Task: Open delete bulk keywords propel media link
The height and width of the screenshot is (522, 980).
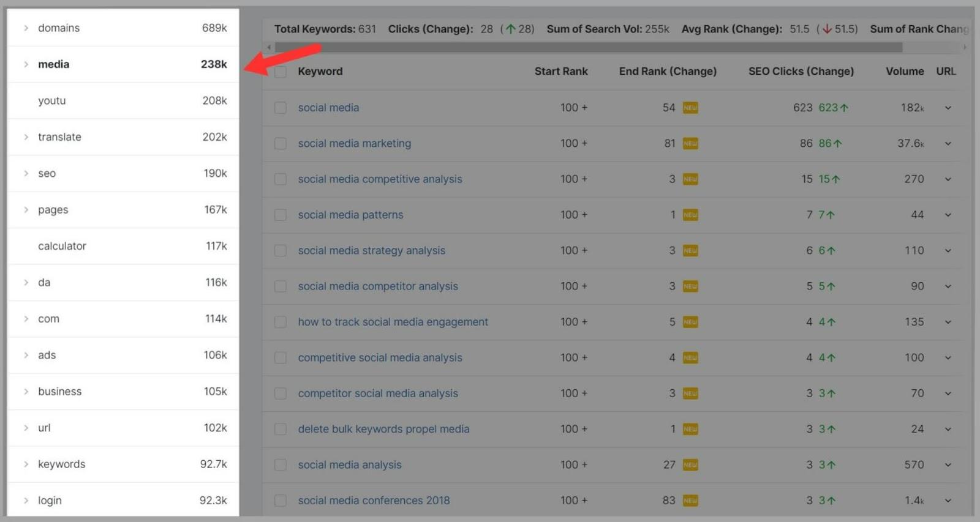Action: [383, 429]
